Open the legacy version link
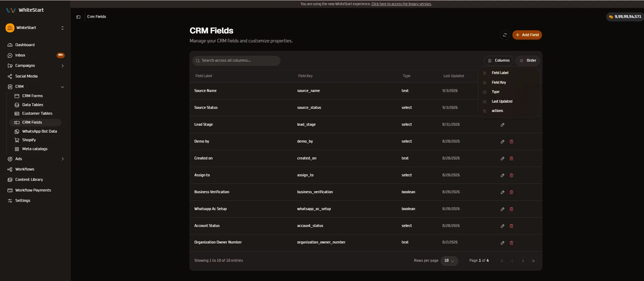 (x=401, y=4)
